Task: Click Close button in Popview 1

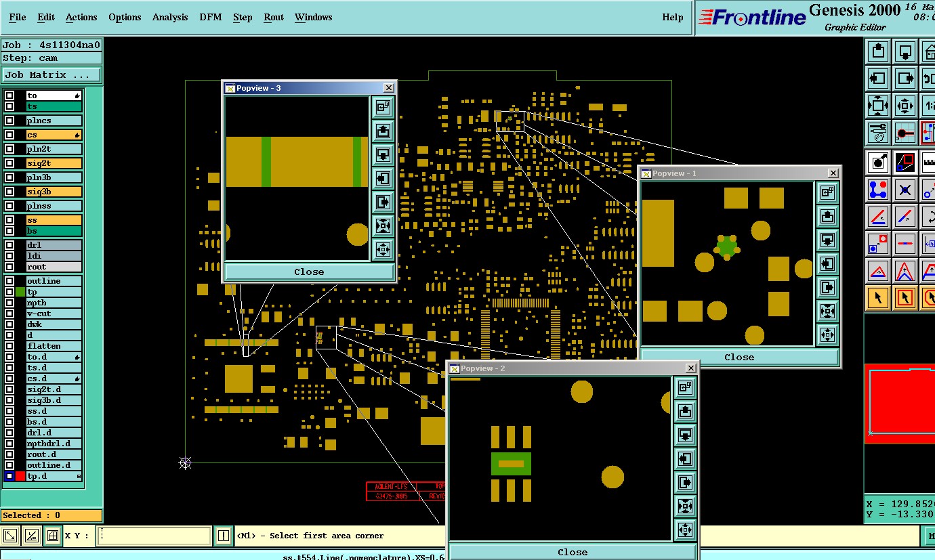Action: 739,357
